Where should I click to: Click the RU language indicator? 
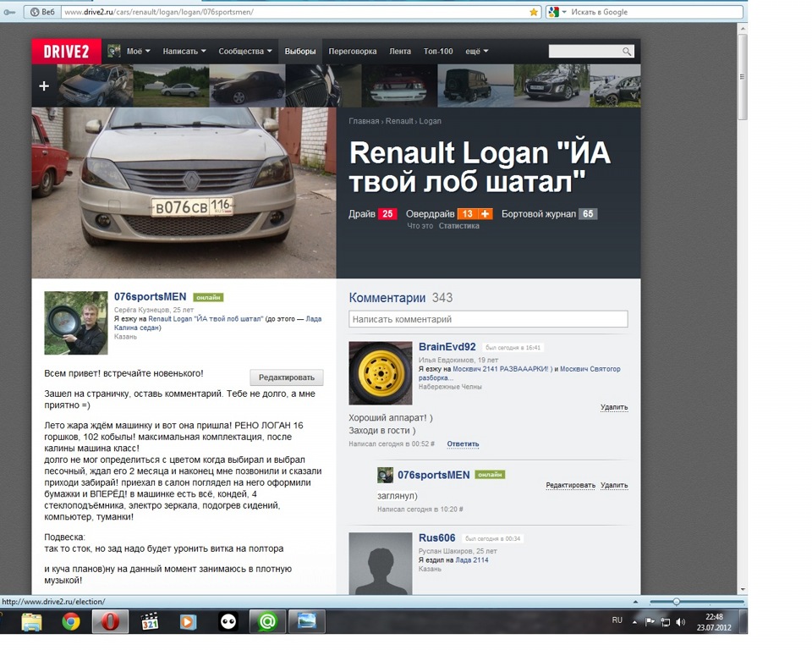pos(617,620)
